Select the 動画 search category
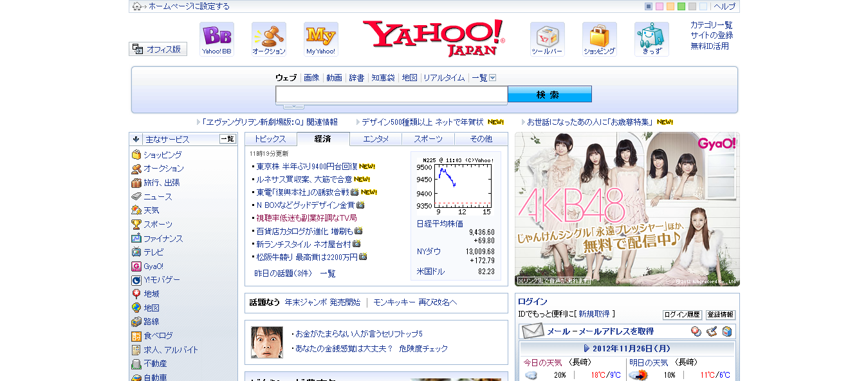This screenshot has width=868, height=381. (x=334, y=78)
